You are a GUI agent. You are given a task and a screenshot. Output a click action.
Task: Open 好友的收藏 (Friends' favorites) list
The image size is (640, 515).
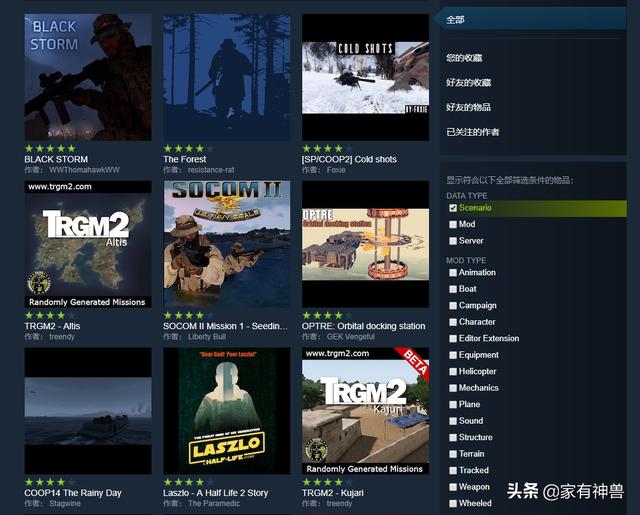468,83
